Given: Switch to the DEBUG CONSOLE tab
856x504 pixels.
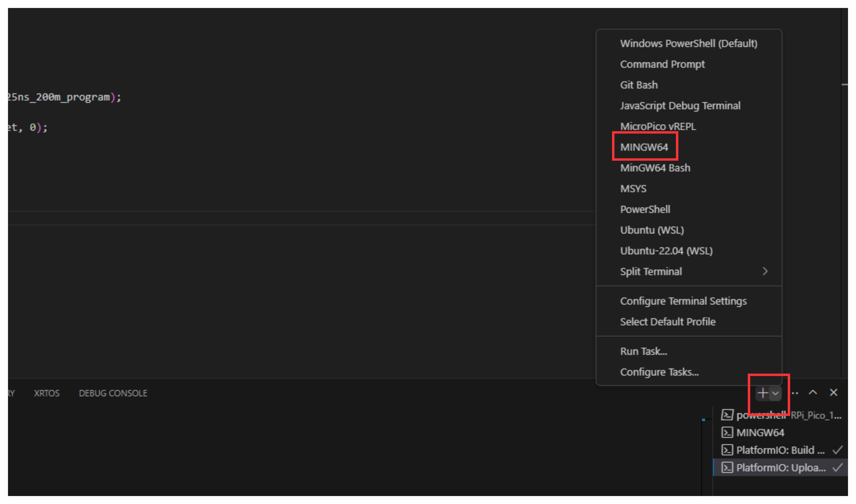Looking at the screenshot, I should (113, 393).
